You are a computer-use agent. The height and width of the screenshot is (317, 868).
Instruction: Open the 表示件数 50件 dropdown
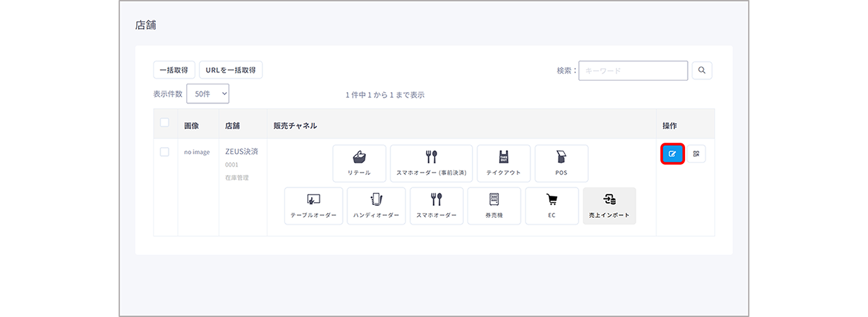pos(208,93)
